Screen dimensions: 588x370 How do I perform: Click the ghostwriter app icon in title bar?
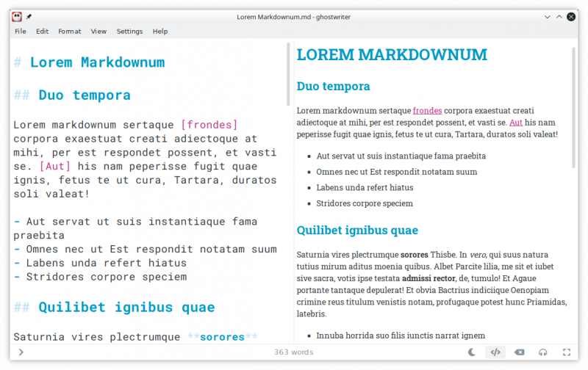coord(16,17)
